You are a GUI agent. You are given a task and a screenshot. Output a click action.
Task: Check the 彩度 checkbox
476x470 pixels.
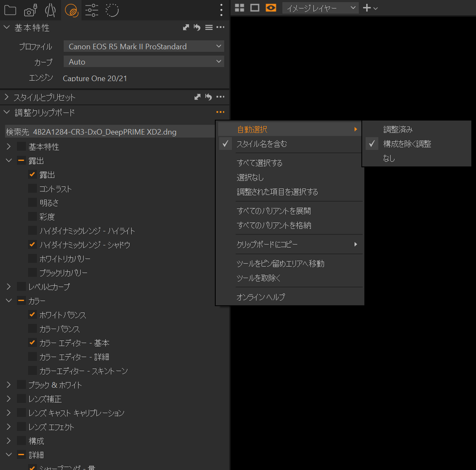33,217
